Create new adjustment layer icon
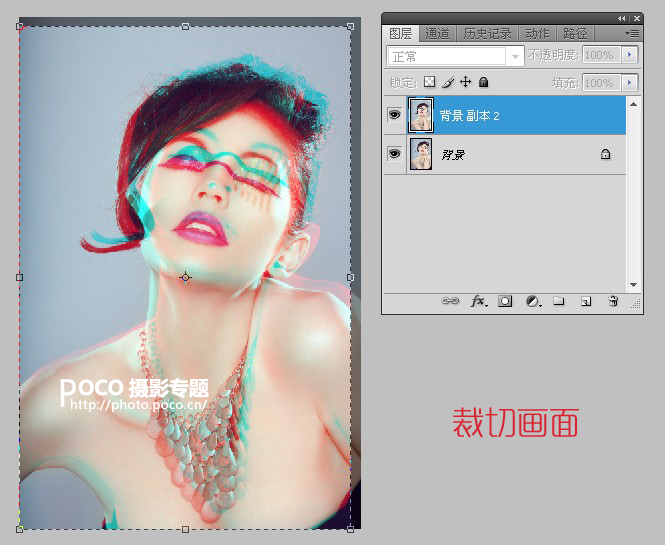Screen dimensions: 665x545 click(x=533, y=301)
